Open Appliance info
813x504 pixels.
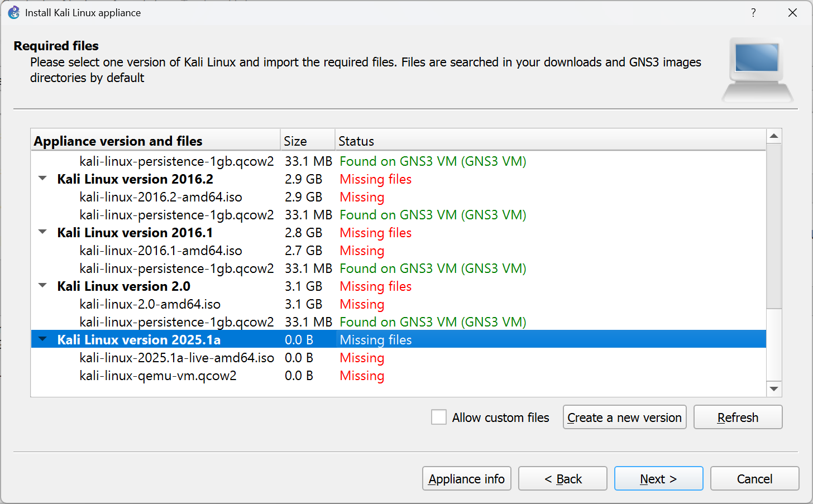pyautogui.click(x=466, y=478)
